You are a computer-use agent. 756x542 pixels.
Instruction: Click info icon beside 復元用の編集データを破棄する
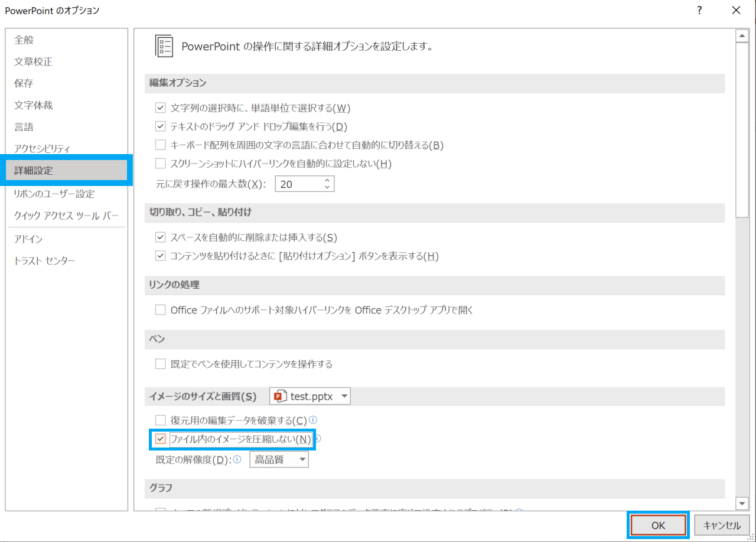coord(314,420)
